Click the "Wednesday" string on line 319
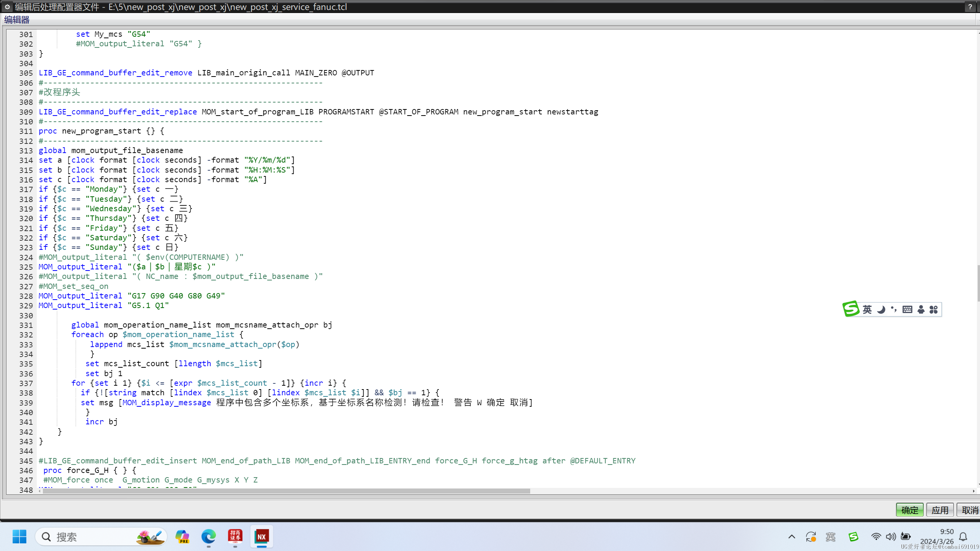The height and width of the screenshot is (551, 980). point(111,209)
